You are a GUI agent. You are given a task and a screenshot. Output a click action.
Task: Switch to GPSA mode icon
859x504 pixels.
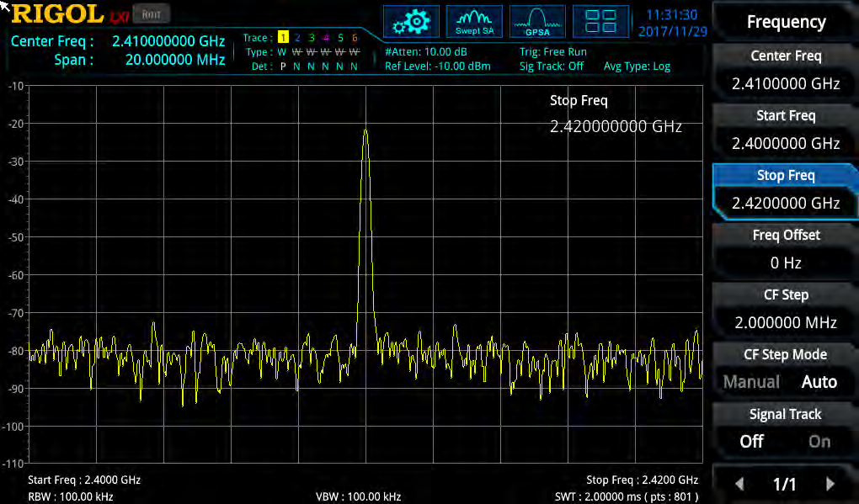[x=537, y=21]
